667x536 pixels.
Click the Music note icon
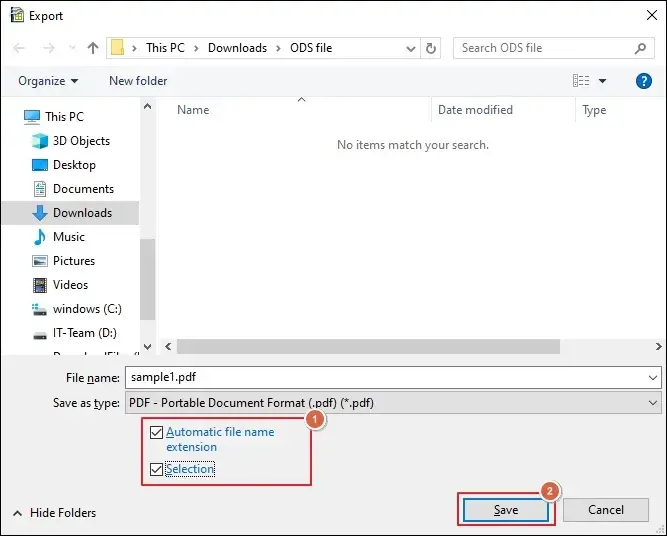point(40,237)
